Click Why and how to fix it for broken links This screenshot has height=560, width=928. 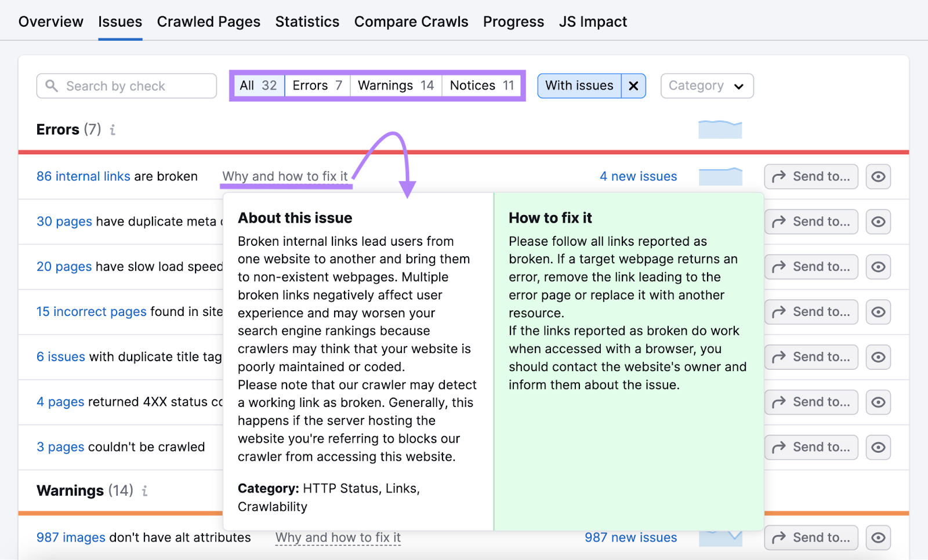point(285,176)
